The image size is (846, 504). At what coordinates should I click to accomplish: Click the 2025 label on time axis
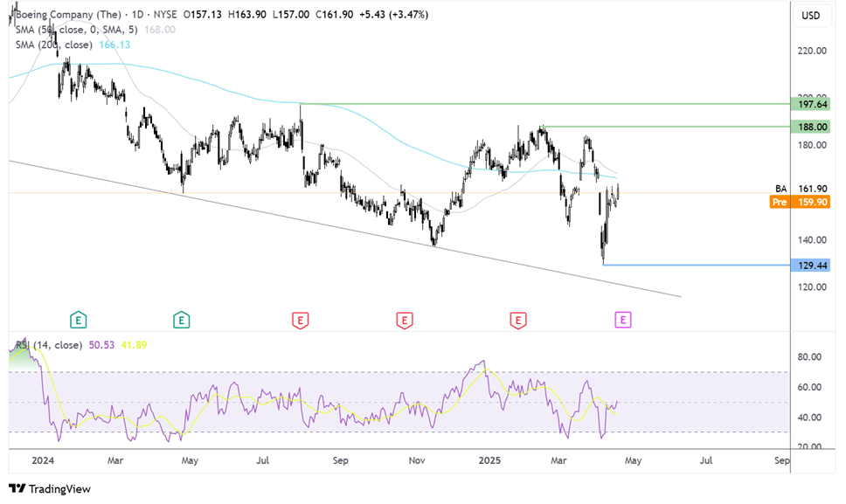489,460
